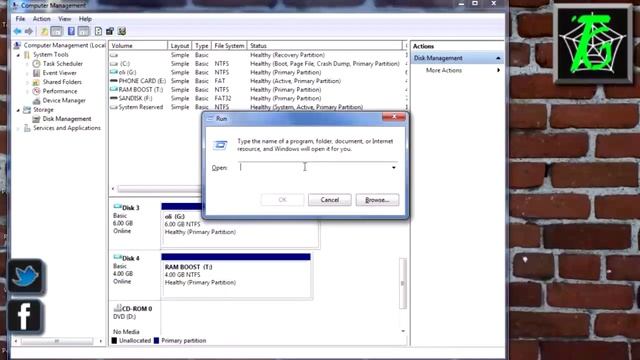
Task: Click the Twitter bird icon
Action: 26,277
